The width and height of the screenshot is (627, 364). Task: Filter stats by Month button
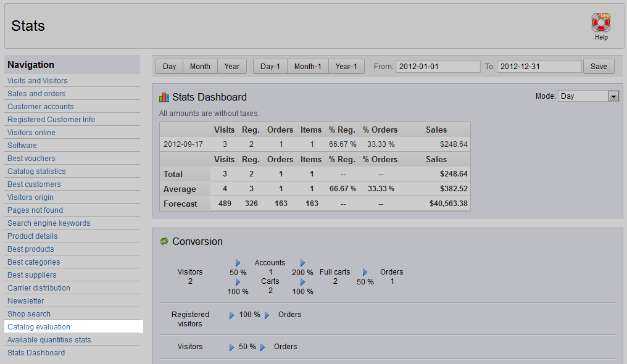click(x=200, y=67)
